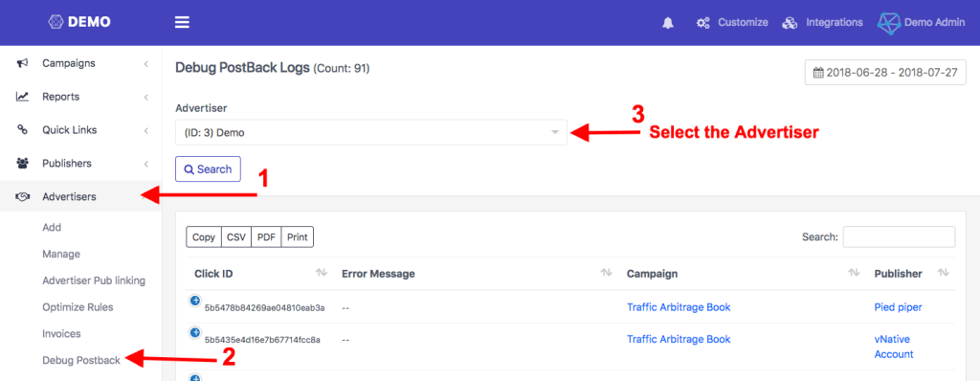Open Debug Postback in the sidebar
Viewport: 980px width, 381px height.
tap(81, 360)
